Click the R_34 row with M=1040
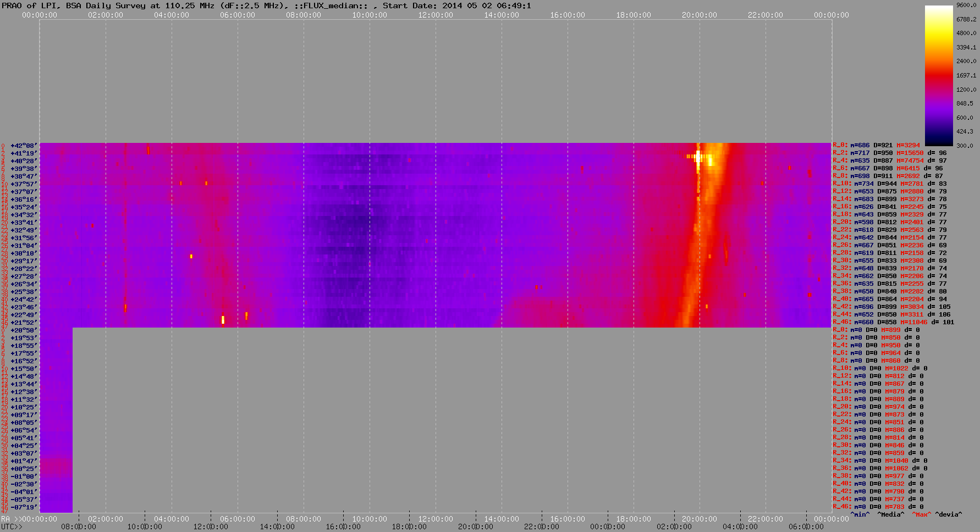This screenshot has height=532, width=980. [880, 461]
